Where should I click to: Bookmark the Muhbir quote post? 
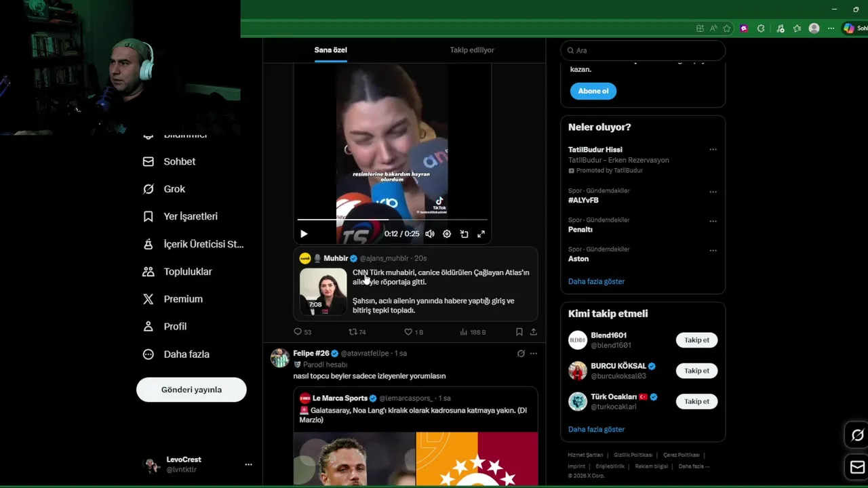coord(519,332)
